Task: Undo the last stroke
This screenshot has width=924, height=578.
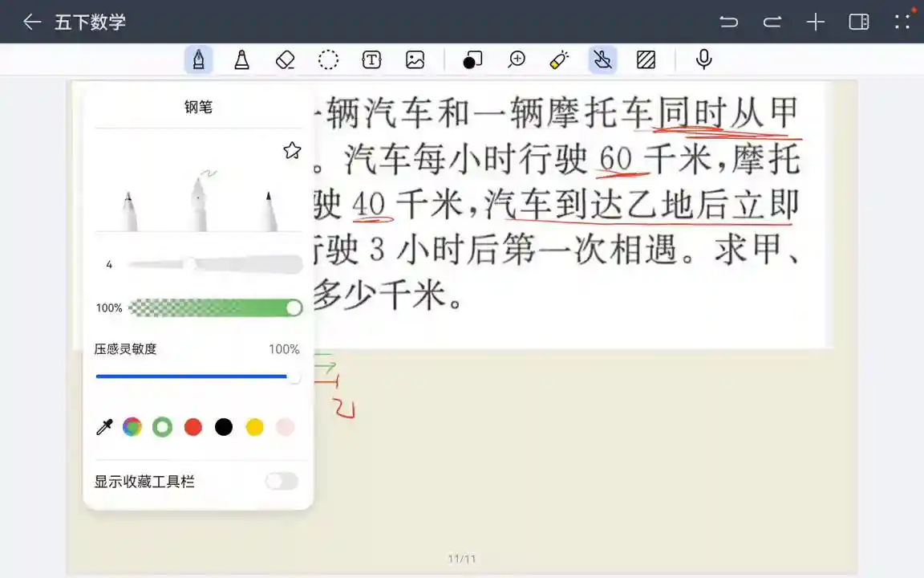Action: click(728, 22)
